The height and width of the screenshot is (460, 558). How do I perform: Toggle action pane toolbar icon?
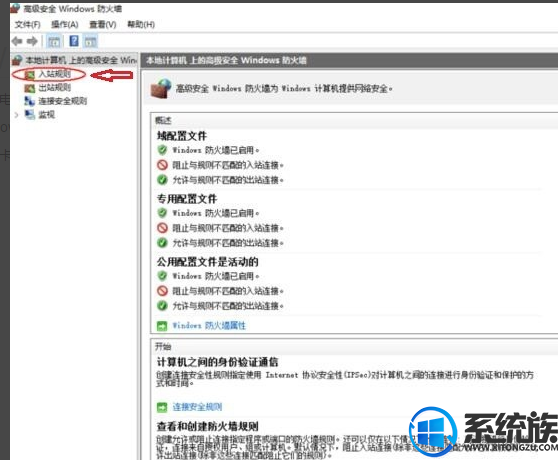(x=90, y=41)
